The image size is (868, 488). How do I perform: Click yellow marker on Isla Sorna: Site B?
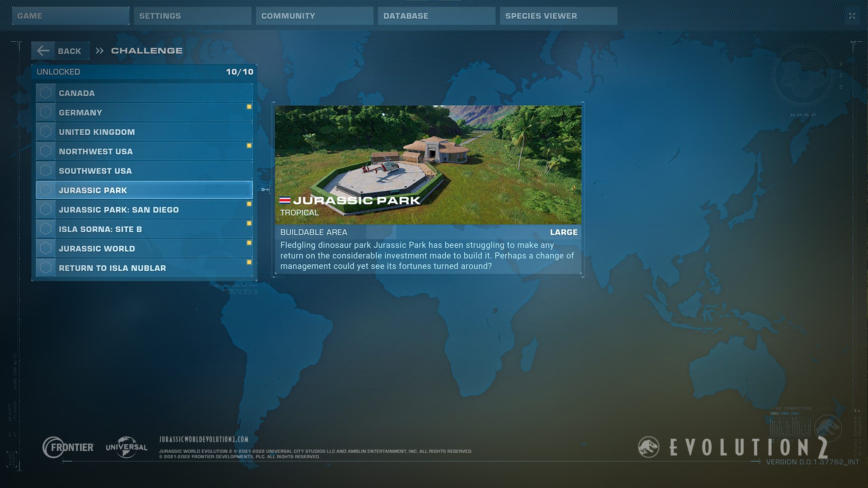[249, 223]
